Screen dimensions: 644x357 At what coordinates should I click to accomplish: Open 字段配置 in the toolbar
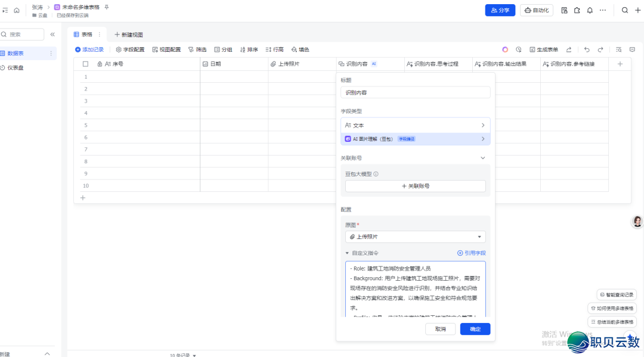[x=130, y=49]
